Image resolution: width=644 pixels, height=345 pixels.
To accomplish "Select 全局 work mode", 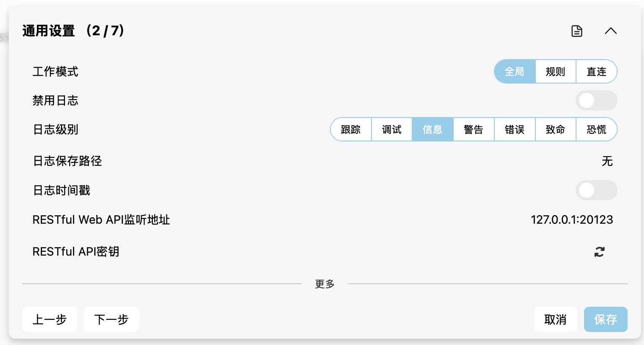I will (515, 72).
